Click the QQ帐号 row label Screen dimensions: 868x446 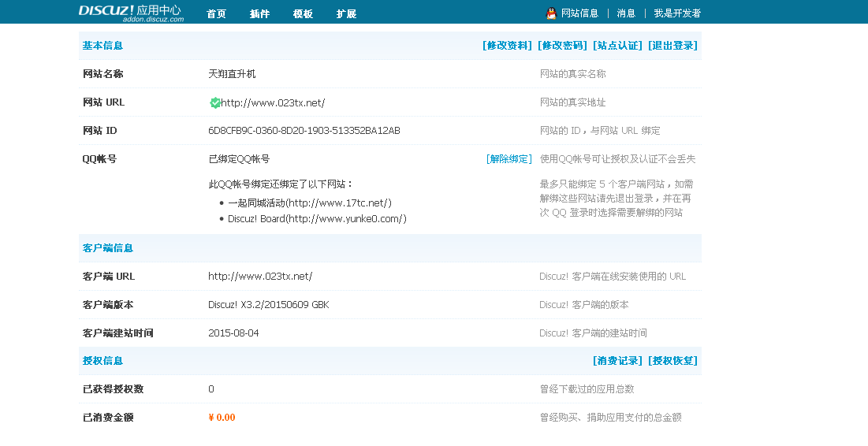point(99,159)
